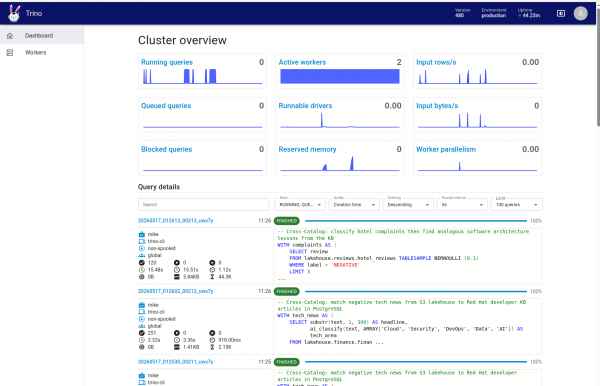Open query 20260517_012602_00212_uwx7y

175,291
